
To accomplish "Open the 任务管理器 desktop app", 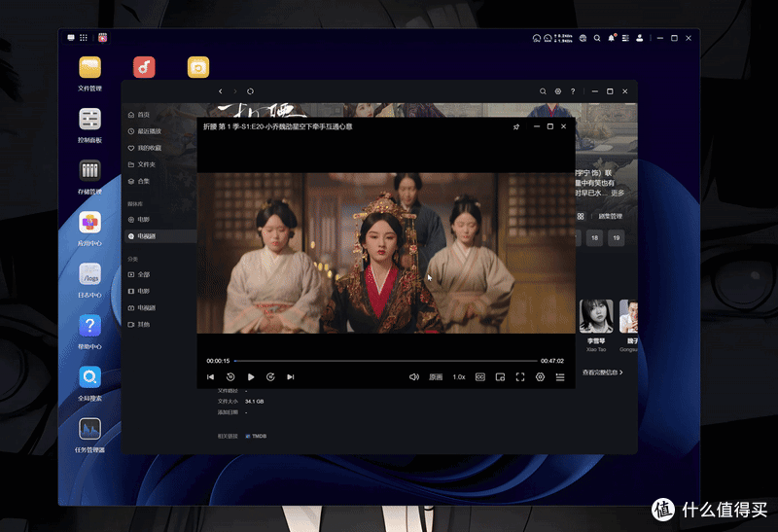I will 89,435.
